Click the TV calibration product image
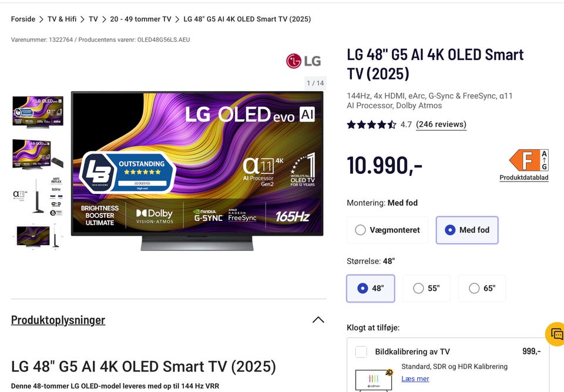 coord(374,380)
